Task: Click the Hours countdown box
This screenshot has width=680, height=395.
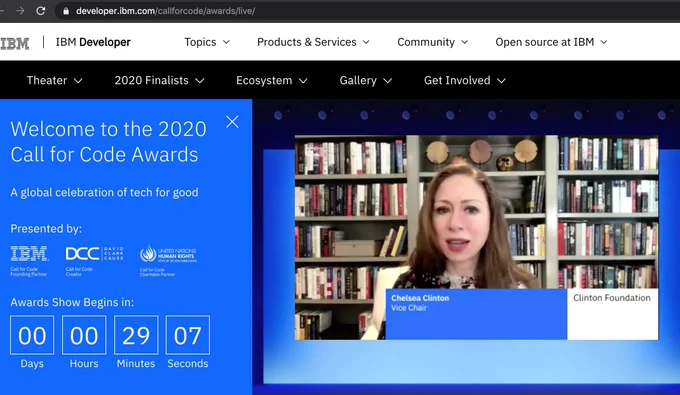Action: [84, 335]
